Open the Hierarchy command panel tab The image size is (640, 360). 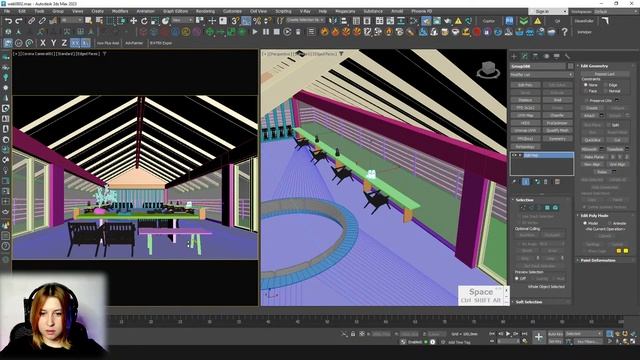tap(535, 56)
